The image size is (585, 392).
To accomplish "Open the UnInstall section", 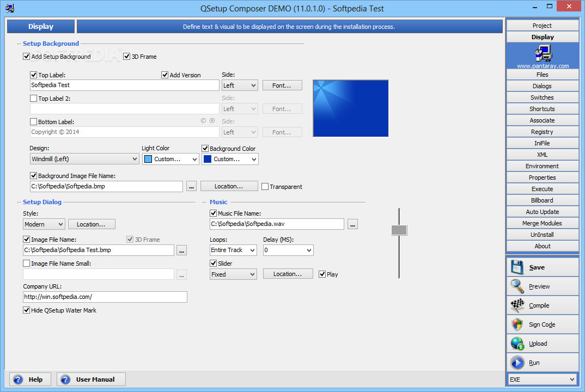I will click(543, 235).
